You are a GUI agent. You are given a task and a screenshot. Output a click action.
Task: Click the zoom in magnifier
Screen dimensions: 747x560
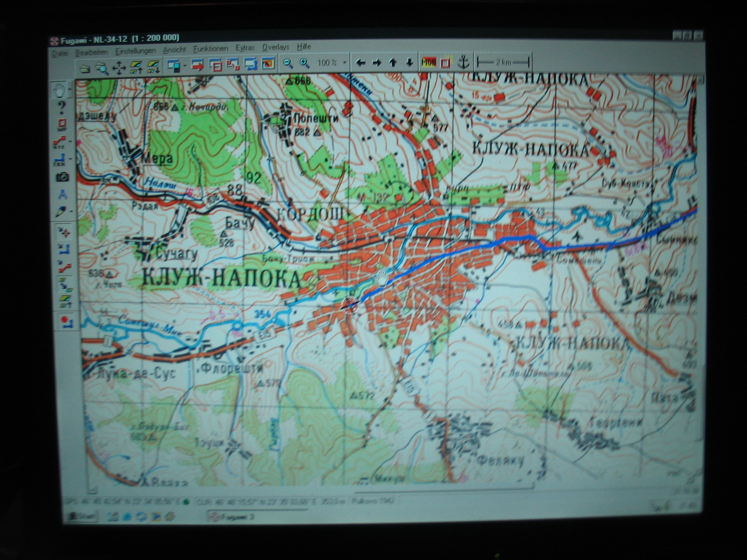[x=305, y=63]
